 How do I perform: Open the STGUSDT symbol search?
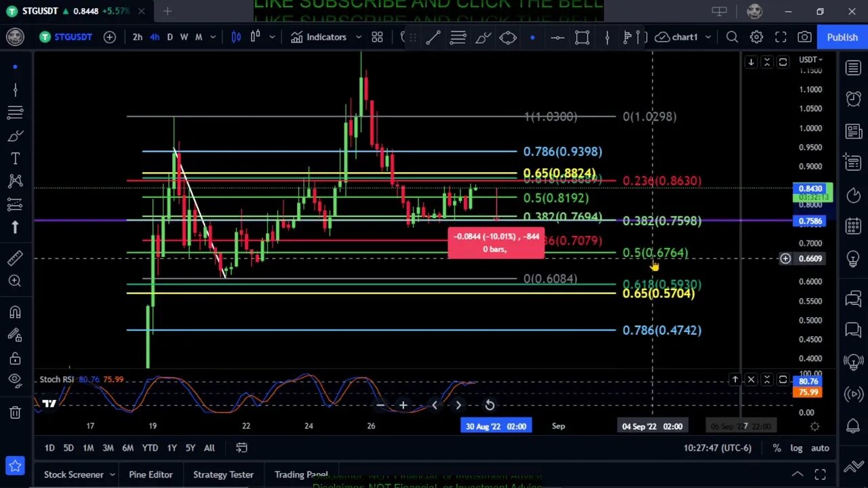click(x=65, y=37)
